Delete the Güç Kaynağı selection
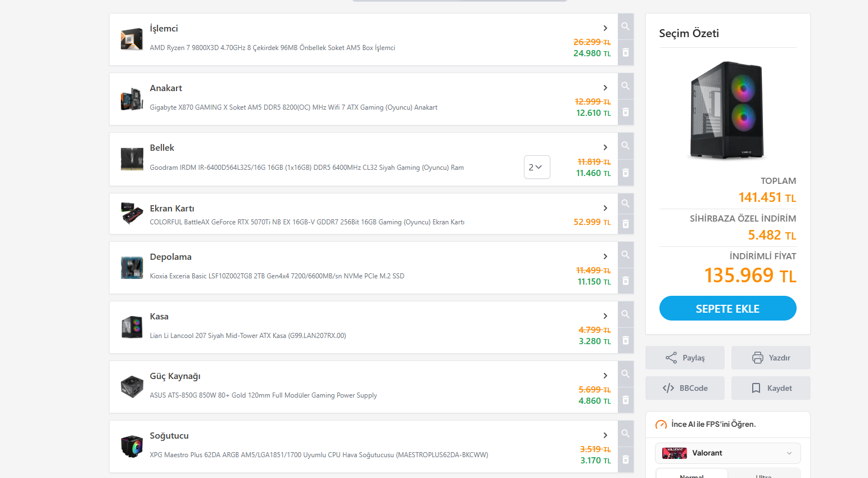 pyautogui.click(x=626, y=400)
